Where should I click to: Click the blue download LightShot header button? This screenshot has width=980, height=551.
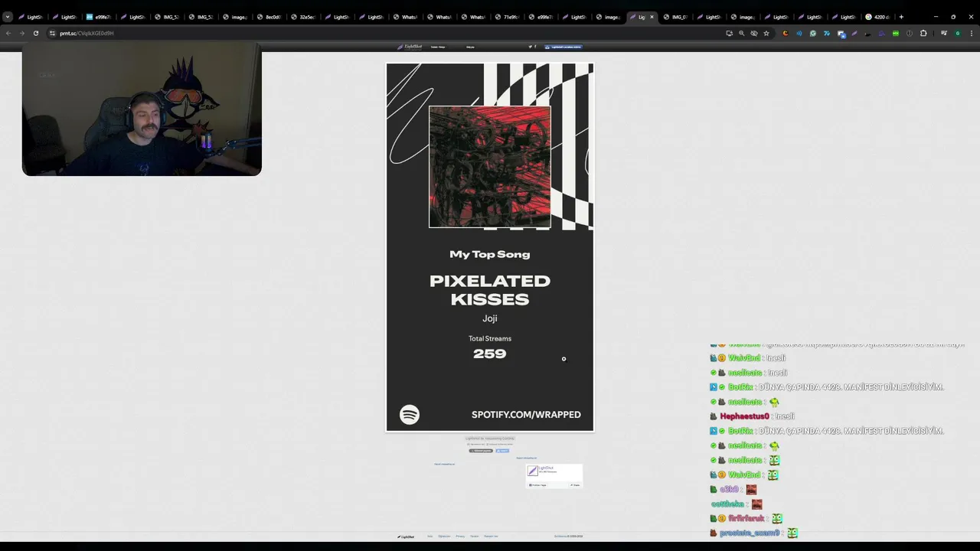click(563, 47)
